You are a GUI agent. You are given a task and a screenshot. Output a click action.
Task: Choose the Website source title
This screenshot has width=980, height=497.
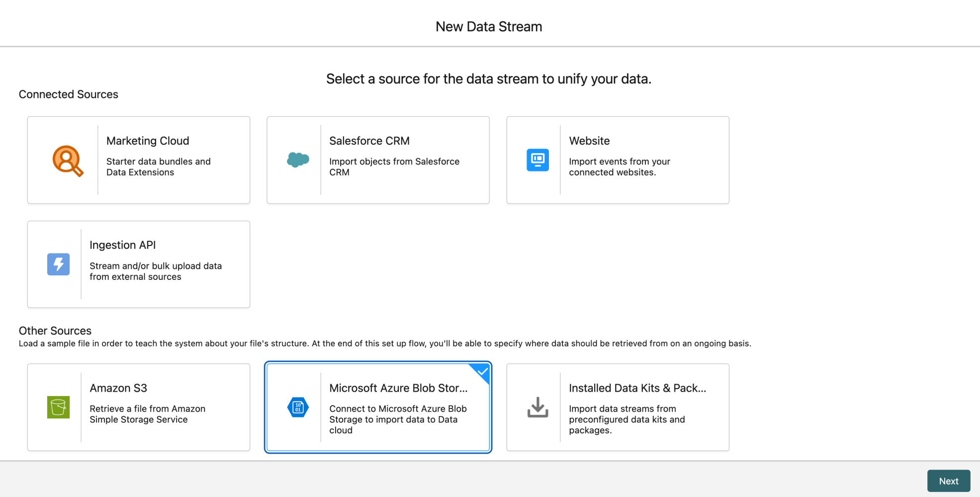[589, 141]
